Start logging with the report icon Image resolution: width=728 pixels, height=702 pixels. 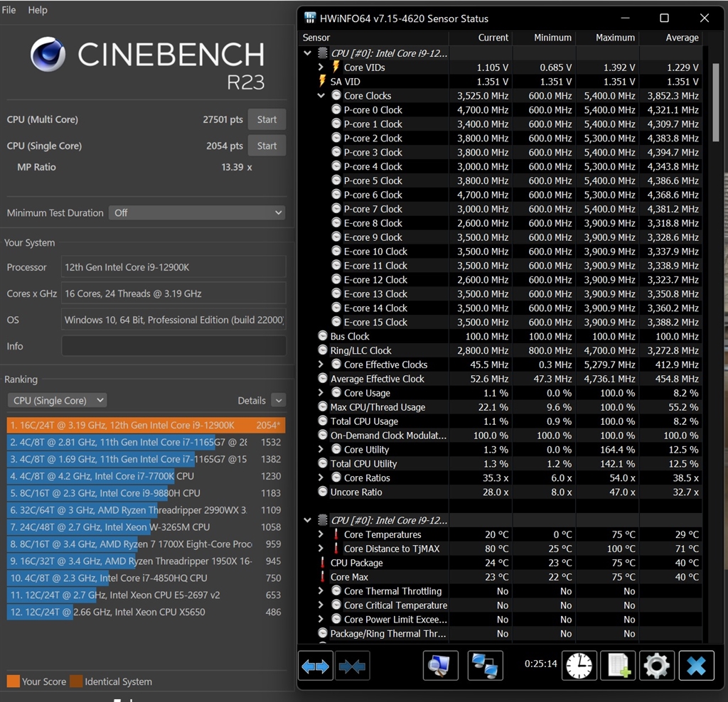(617, 666)
